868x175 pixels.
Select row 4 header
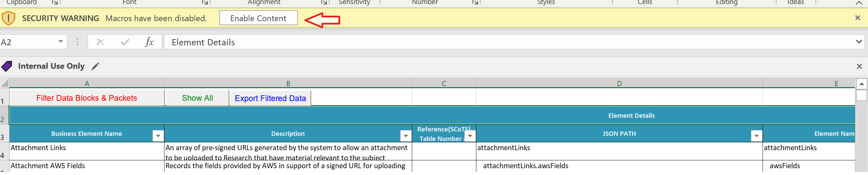(x=4, y=151)
